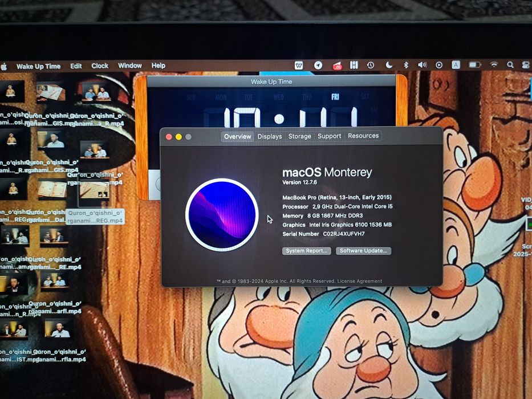Select the thumbnail above the IST.mp label
Screen dimensions: 532x399
pyautogui.click(x=14, y=329)
